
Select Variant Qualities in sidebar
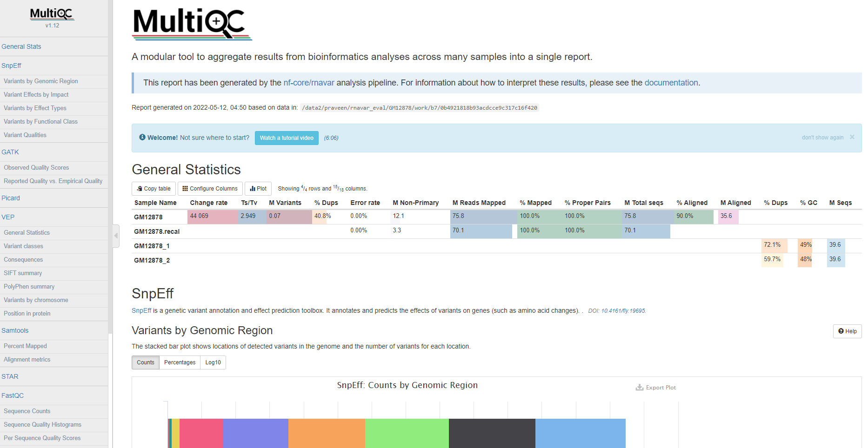pos(25,135)
